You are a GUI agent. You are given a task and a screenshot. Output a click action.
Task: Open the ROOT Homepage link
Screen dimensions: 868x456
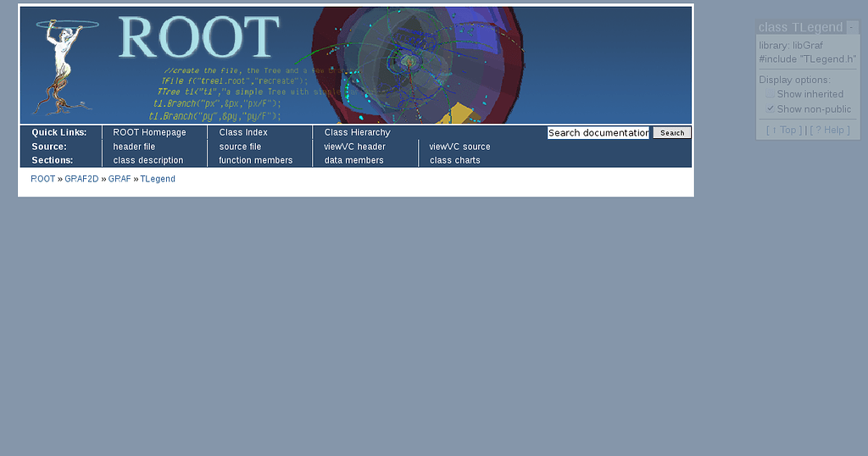[149, 132]
